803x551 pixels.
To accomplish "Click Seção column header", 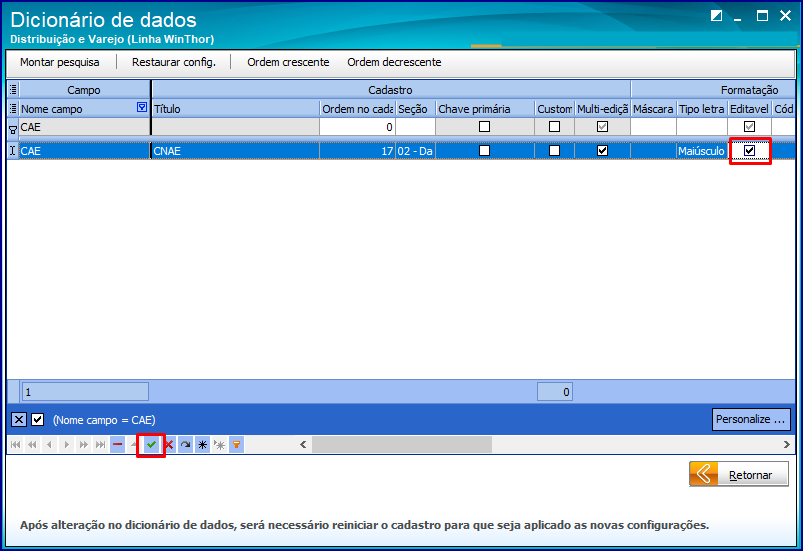I will click(415, 109).
